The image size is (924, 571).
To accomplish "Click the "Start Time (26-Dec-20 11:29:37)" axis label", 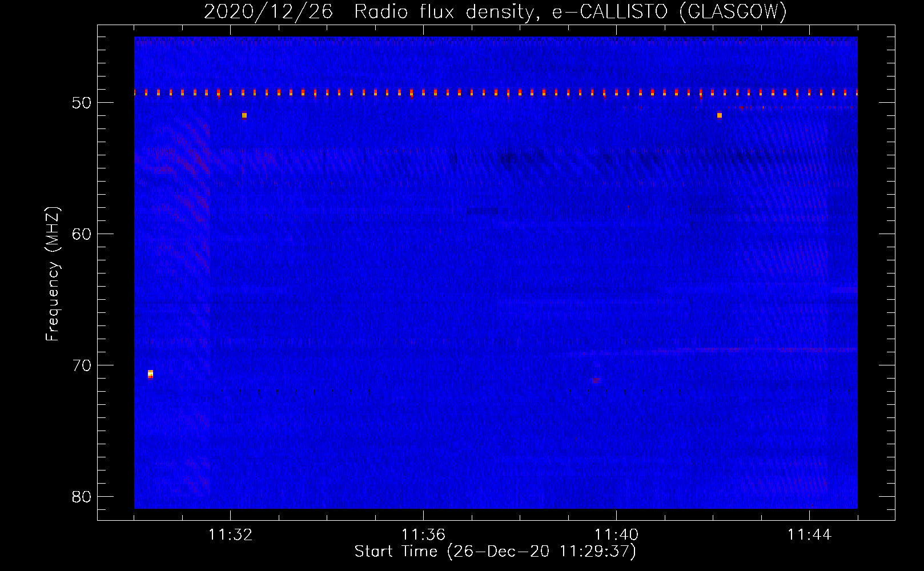I will (x=495, y=552).
